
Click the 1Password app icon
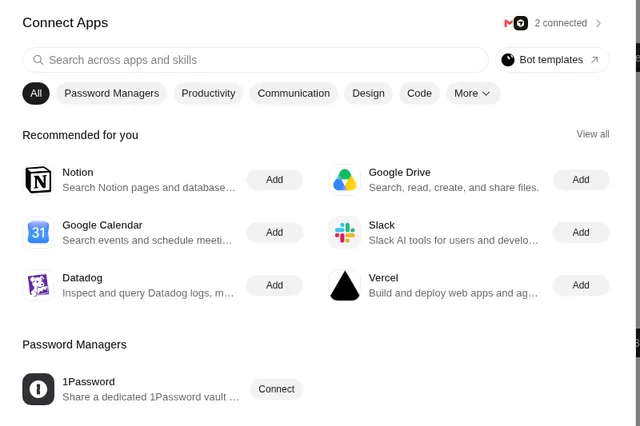click(x=38, y=389)
